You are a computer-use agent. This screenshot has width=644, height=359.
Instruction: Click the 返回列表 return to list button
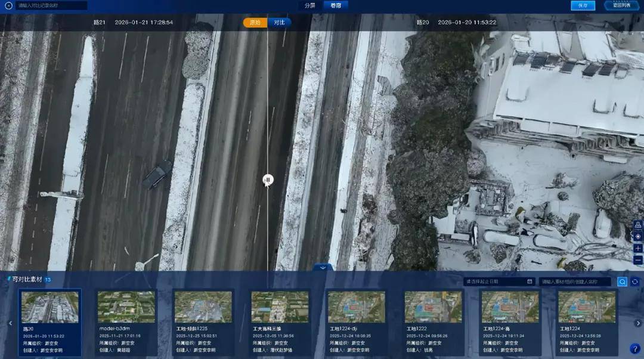(621, 5)
